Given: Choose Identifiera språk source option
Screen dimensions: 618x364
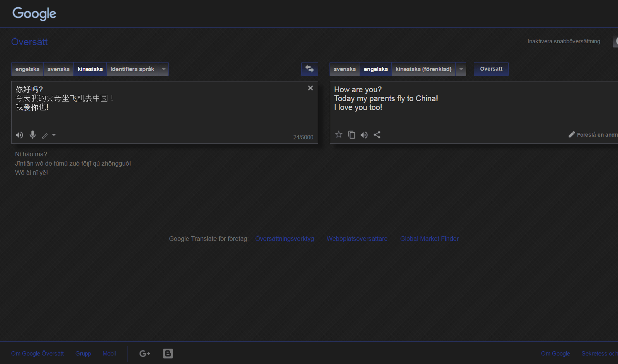Looking at the screenshot, I should 132,69.
